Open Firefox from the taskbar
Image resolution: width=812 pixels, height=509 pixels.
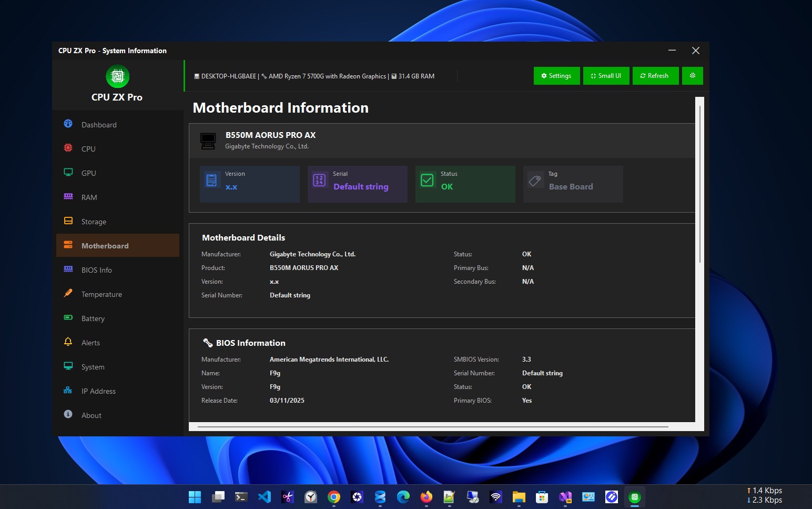[426, 497]
